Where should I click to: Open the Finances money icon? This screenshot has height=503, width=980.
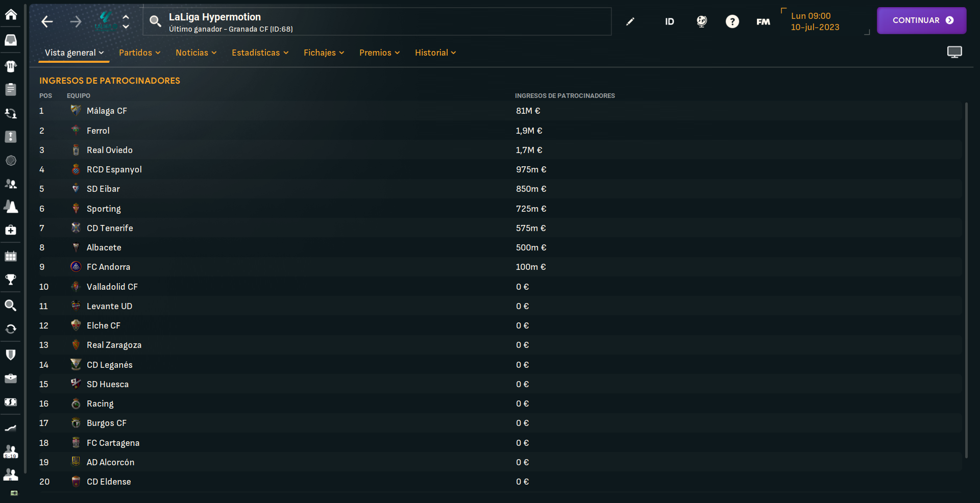pyautogui.click(x=11, y=402)
